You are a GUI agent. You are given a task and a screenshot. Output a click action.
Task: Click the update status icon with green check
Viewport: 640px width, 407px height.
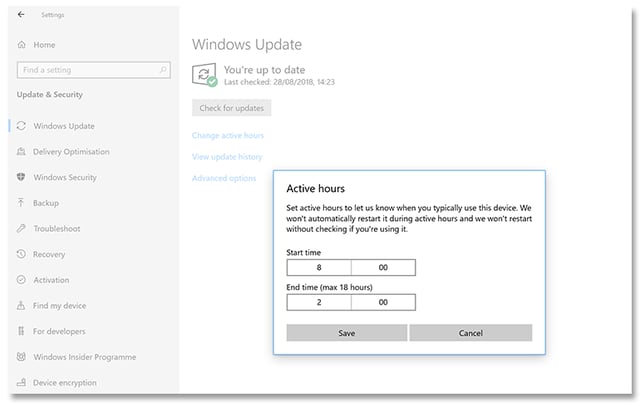pos(204,75)
